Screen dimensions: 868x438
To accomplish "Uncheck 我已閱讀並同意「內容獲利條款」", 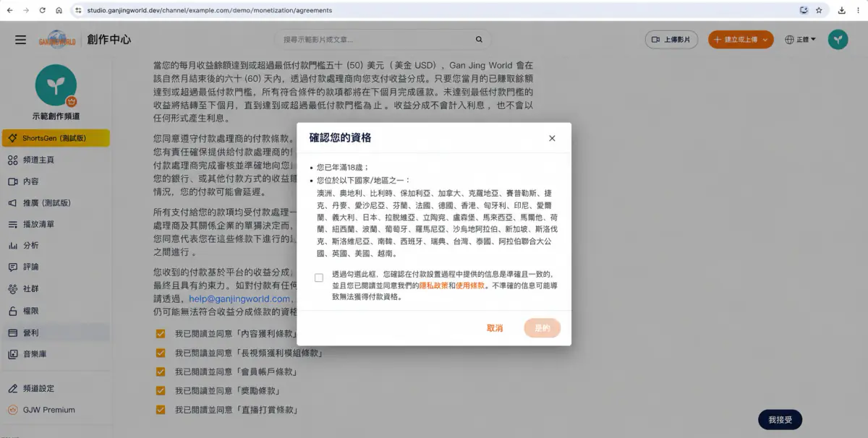I will [161, 334].
